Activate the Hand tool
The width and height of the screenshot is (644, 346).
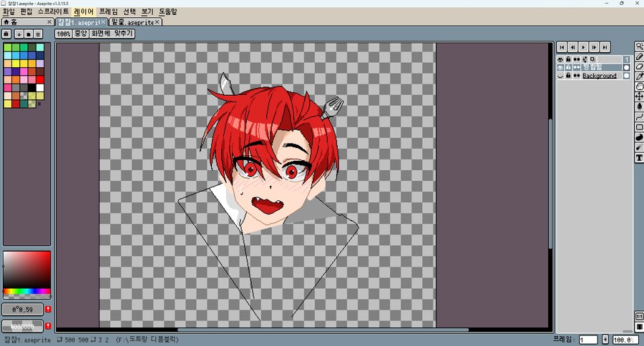click(x=639, y=86)
